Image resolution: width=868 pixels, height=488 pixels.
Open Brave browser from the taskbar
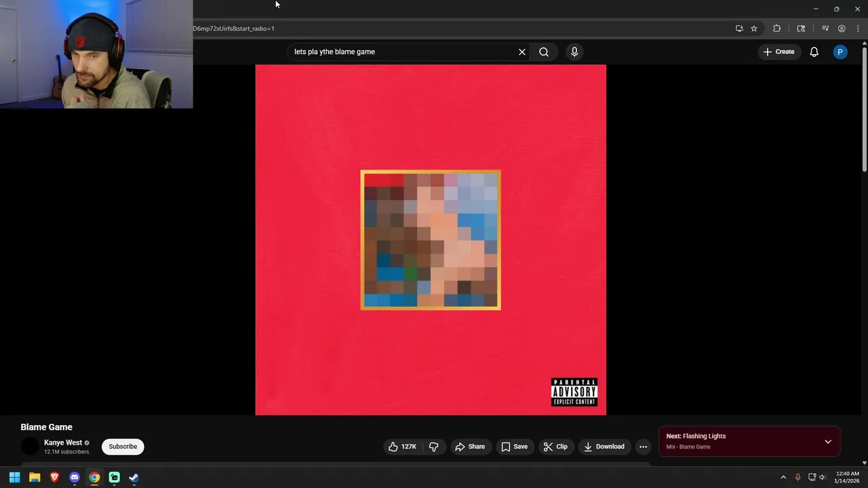pos(54,477)
